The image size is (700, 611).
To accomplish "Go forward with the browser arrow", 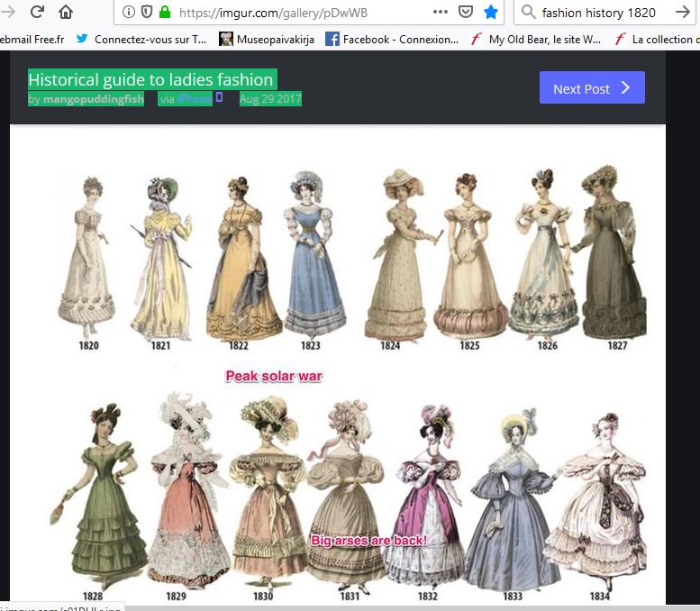I will 8,12.
